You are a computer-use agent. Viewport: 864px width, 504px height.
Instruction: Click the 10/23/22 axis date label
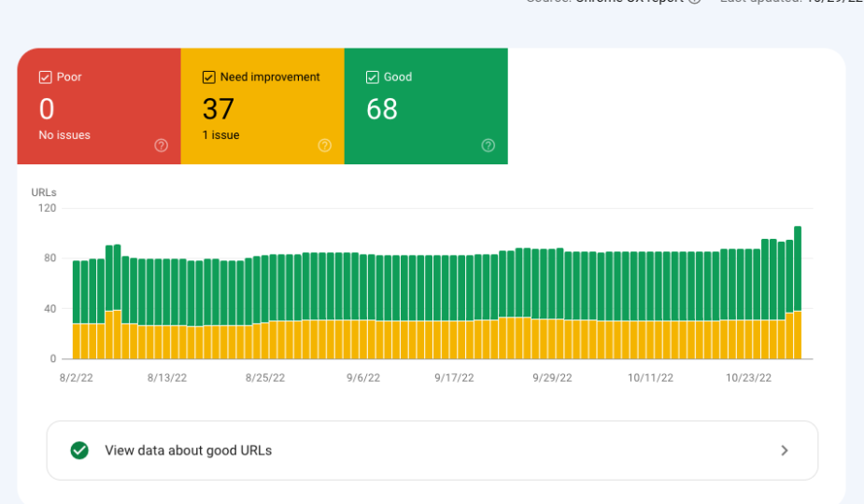point(748,378)
